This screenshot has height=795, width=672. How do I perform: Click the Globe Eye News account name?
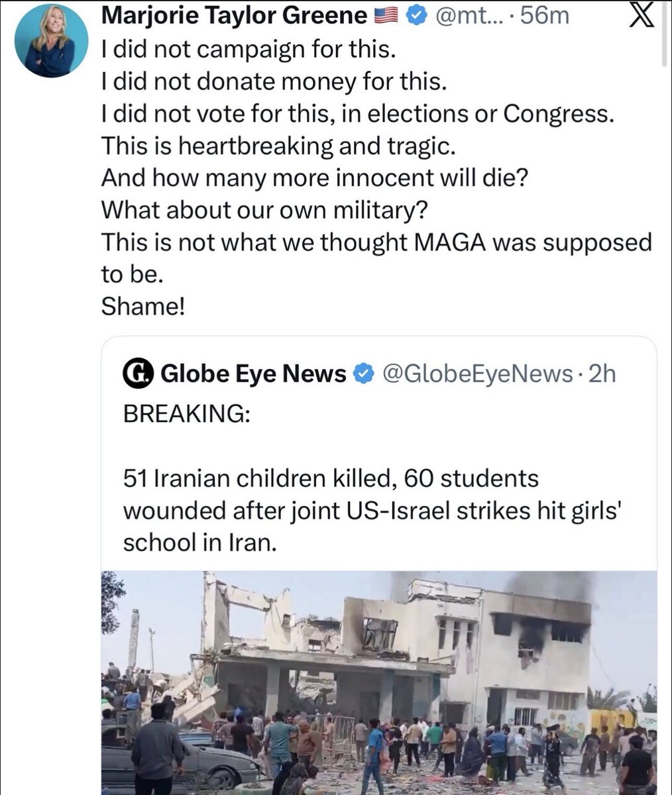(x=253, y=374)
